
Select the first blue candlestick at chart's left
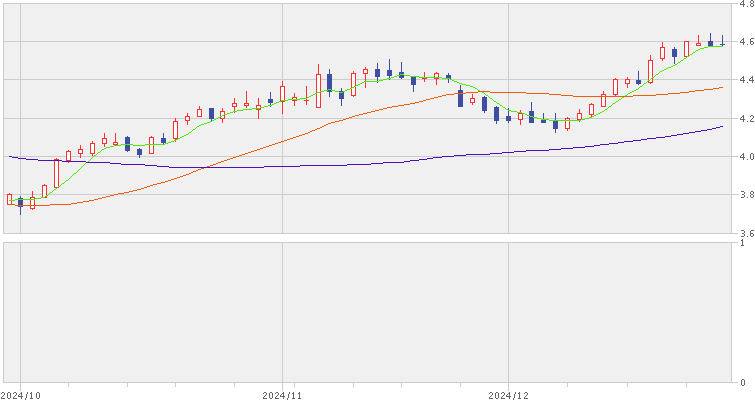tap(20, 202)
